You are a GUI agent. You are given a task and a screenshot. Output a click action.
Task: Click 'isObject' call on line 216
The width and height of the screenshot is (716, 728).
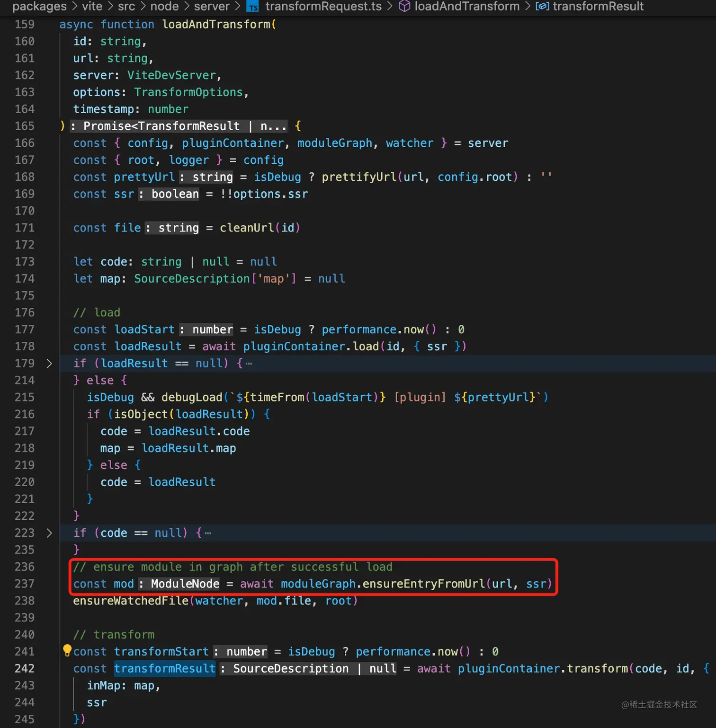141,414
